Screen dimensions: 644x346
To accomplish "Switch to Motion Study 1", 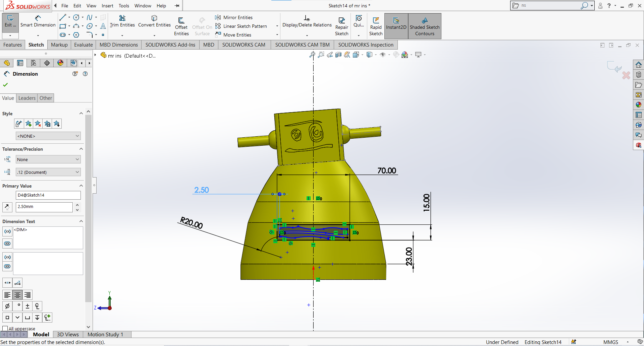I will coord(106,334).
